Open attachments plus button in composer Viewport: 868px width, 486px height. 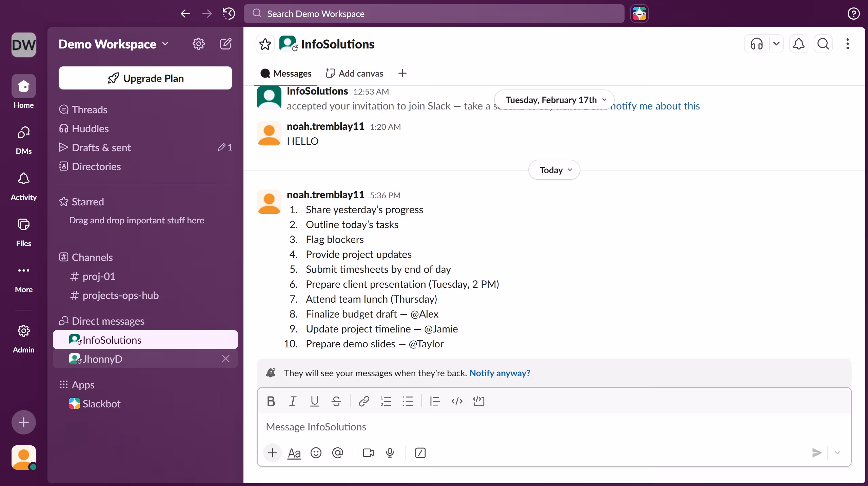pos(273,453)
